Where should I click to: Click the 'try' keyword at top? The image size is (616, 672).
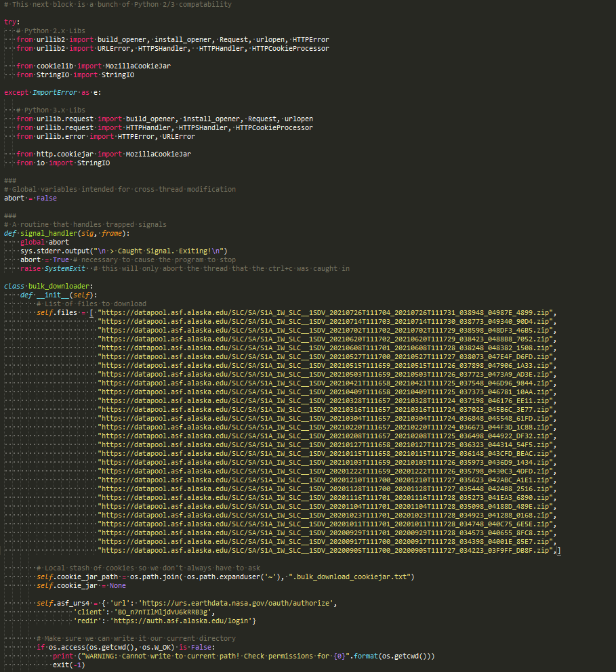point(12,22)
